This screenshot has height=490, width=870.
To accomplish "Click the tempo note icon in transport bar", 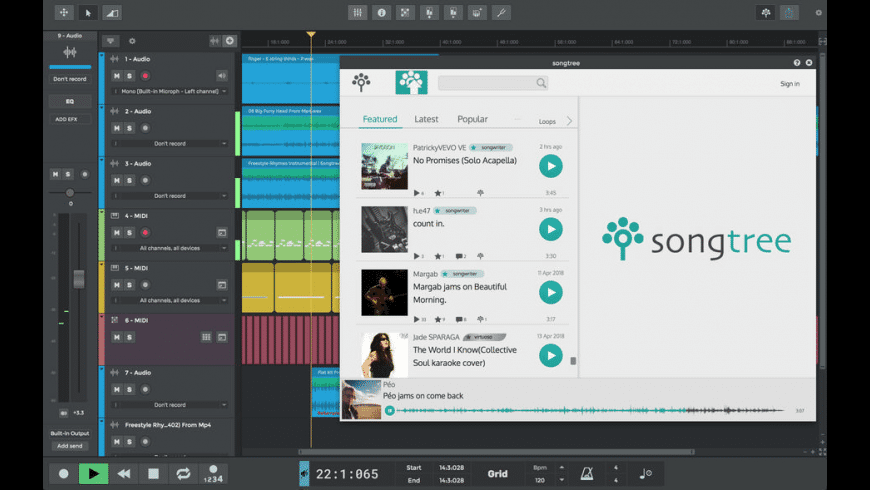I will 645,473.
